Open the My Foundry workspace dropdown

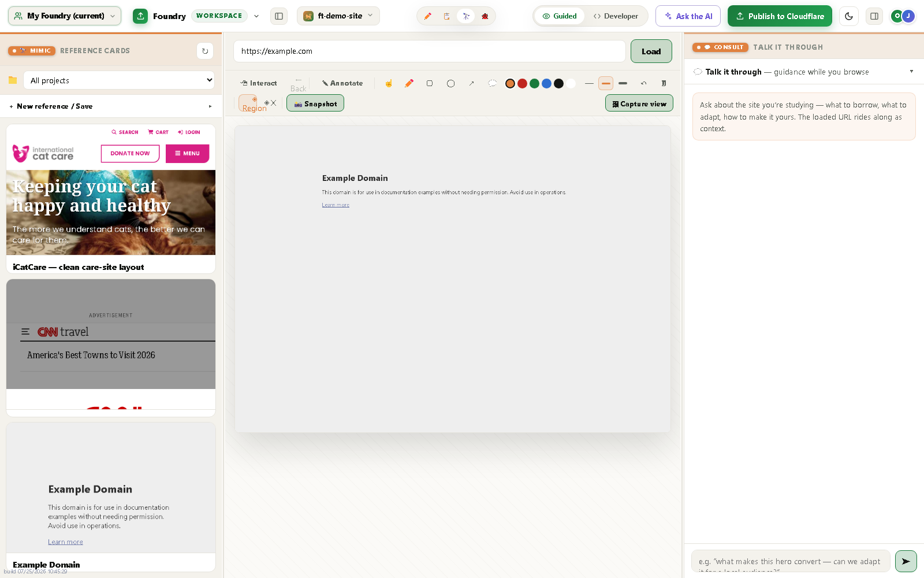(65, 16)
